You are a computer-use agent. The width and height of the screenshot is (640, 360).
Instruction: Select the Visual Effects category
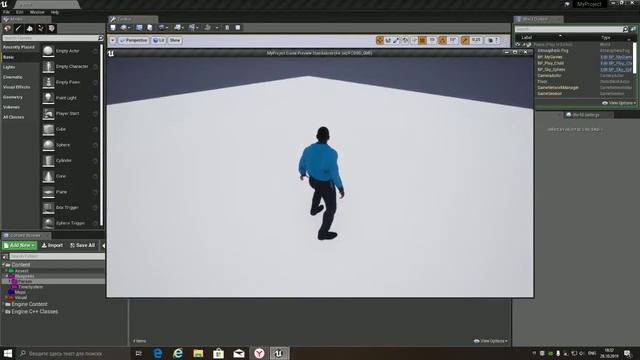16,87
